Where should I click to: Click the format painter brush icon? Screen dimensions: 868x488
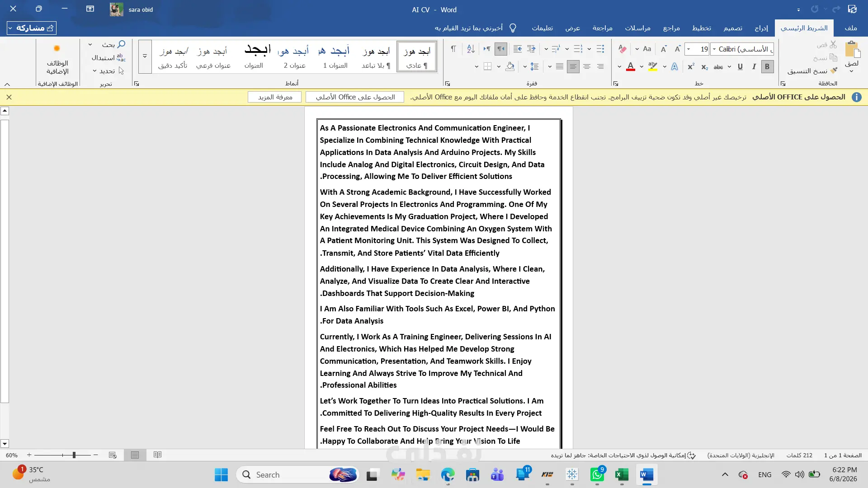834,71
